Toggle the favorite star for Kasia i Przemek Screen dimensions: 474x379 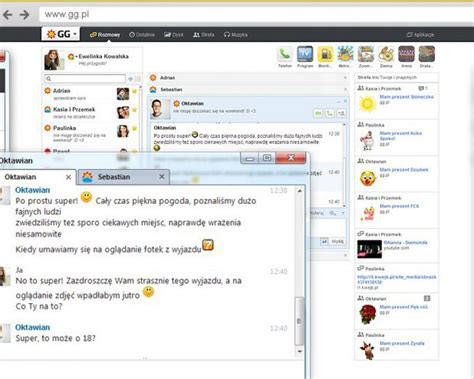[x=135, y=109]
